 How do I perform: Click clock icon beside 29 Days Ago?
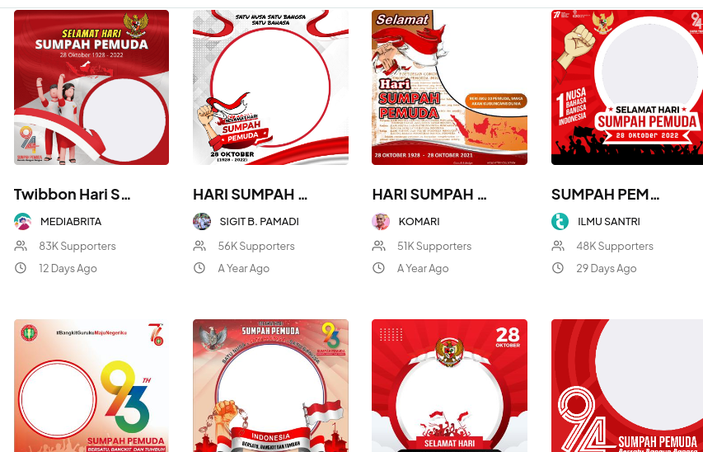click(558, 268)
